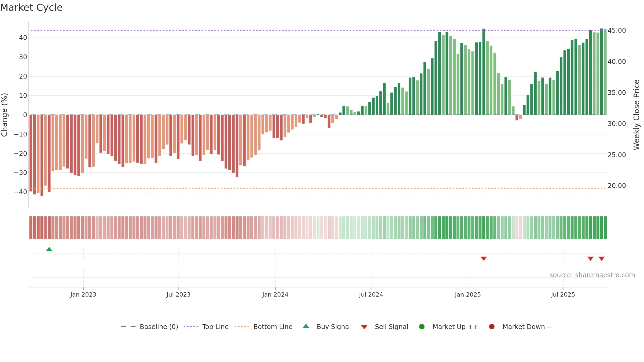Click the 45.00 right axis value
The image size is (644, 362).
point(617,31)
